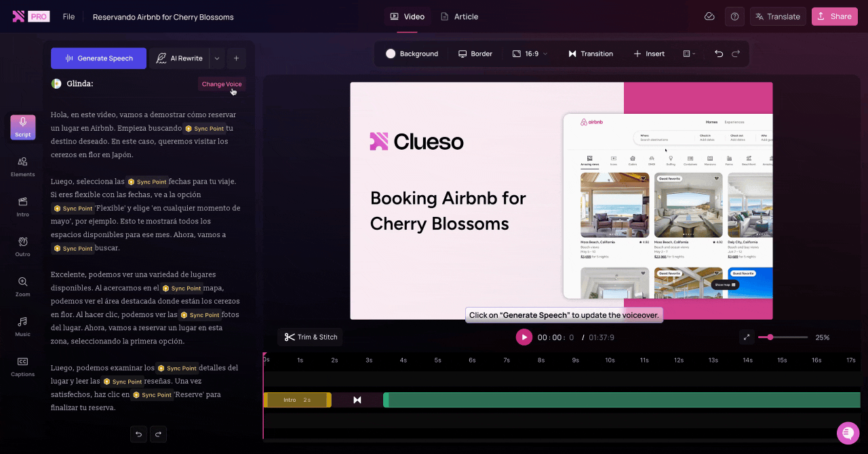Click the Sync Point before 'buscar'

73,249
